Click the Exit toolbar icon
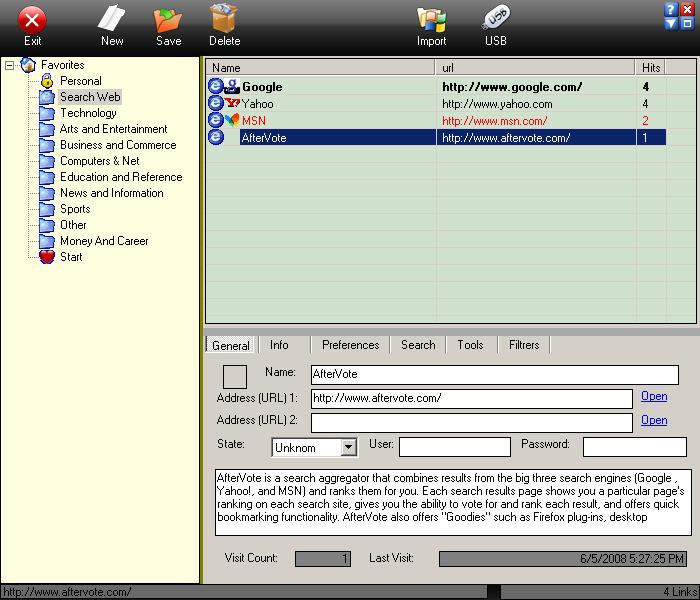The image size is (700, 600). pyautogui.click(x=33, y=20)
